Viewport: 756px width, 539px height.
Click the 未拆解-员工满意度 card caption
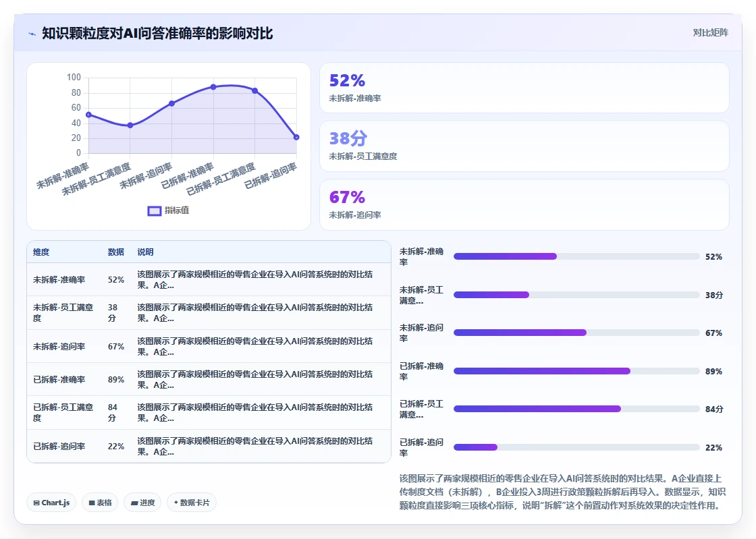pos(363,157)
